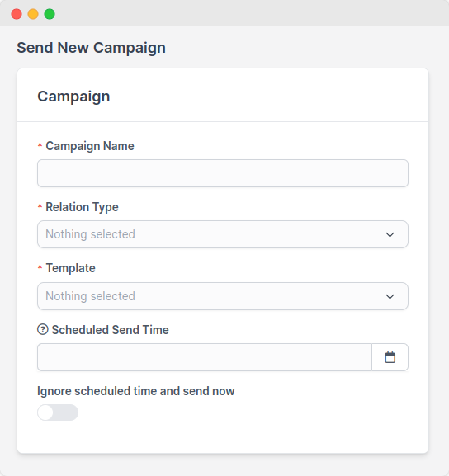The height and width of the screenshot is (476, 449).
Task: Click the Scheduled Send Time label text
Action: [x=110, y=330]
